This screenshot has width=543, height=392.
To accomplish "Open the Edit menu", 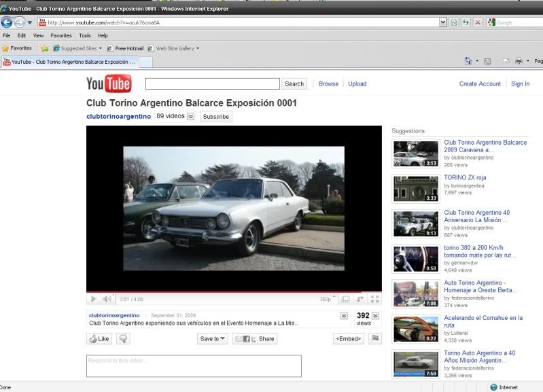I will tap(22, 35).
